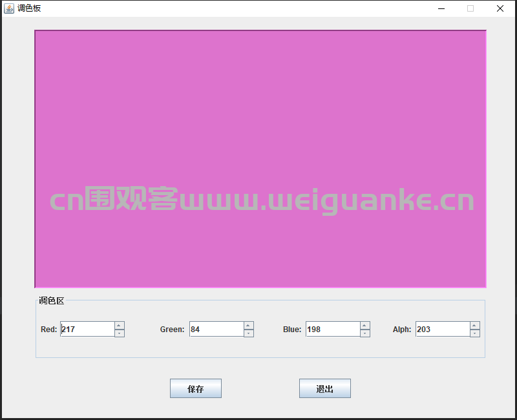The width and height of the screenshot is (517, 420).
Task: Decrease Green value with down arrow
Action: pos(249,333)
